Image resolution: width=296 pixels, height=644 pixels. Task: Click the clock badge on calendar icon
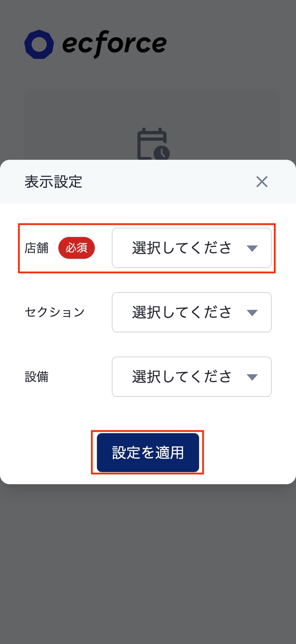click(162, 152)
